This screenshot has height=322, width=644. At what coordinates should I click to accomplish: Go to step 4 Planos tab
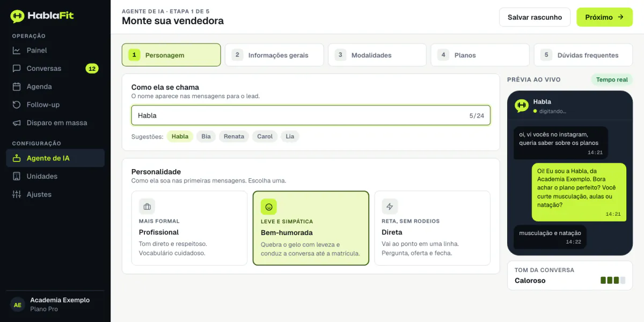click(x=480, y=55)
